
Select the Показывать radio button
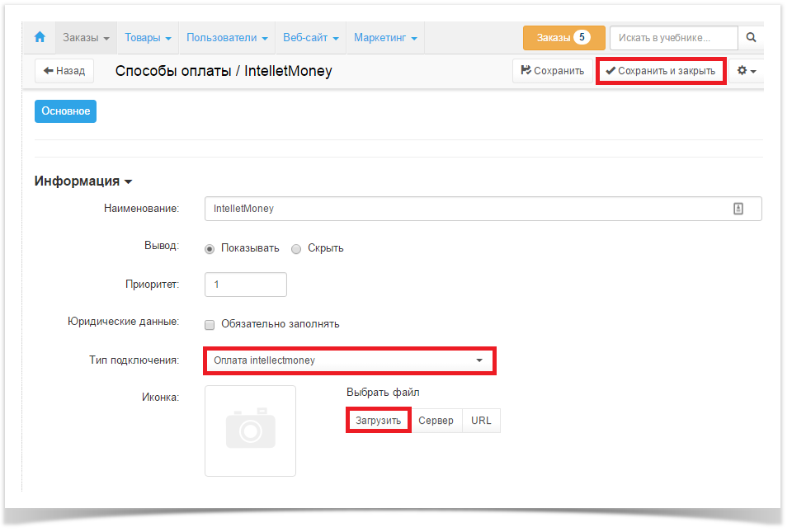tap(210, 248)
